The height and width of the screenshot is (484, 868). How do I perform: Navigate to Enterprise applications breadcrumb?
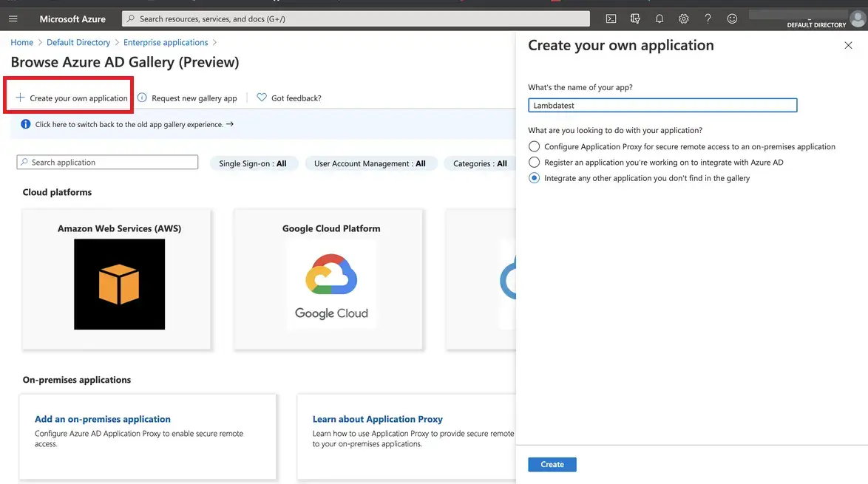(x=165, y=42)
